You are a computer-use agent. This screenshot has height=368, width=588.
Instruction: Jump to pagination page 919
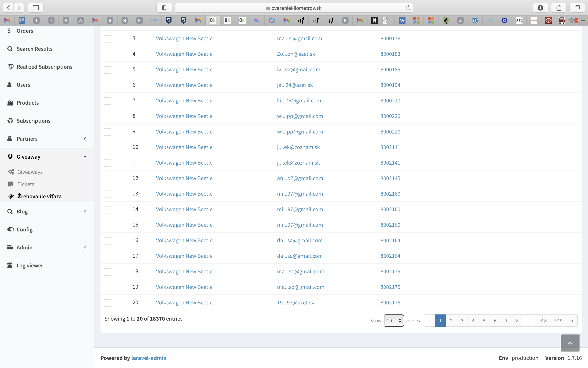click(559, 321)
